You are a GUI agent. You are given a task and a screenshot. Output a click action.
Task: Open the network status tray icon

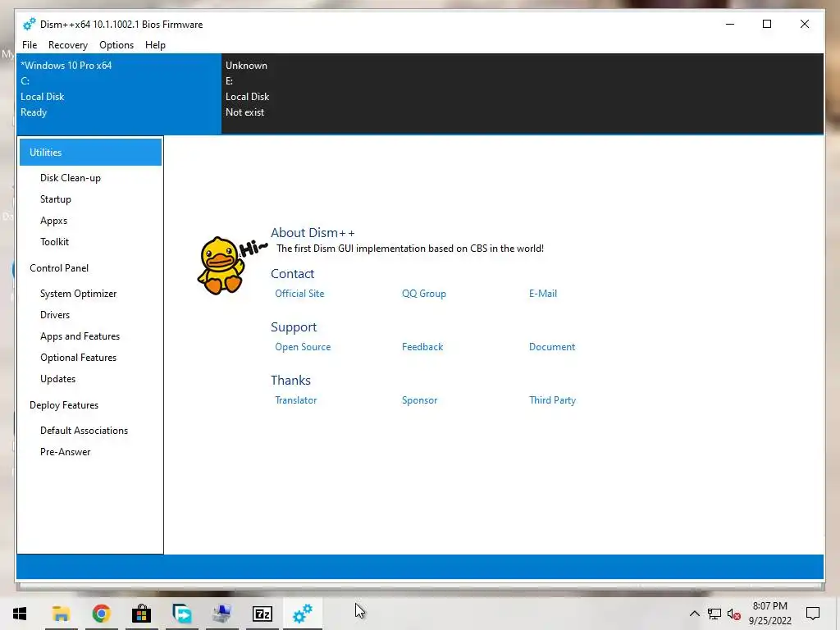(x=714, y=614)
